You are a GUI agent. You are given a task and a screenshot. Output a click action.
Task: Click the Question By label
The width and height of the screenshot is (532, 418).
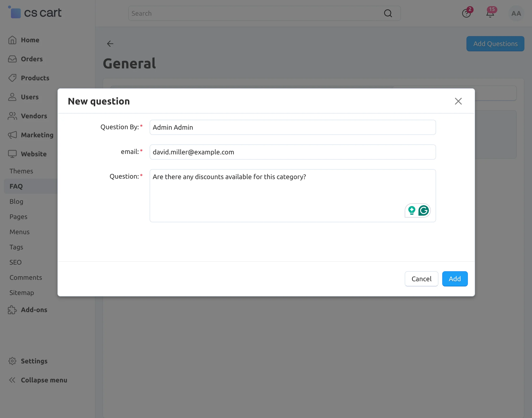[x=120, y=127]
